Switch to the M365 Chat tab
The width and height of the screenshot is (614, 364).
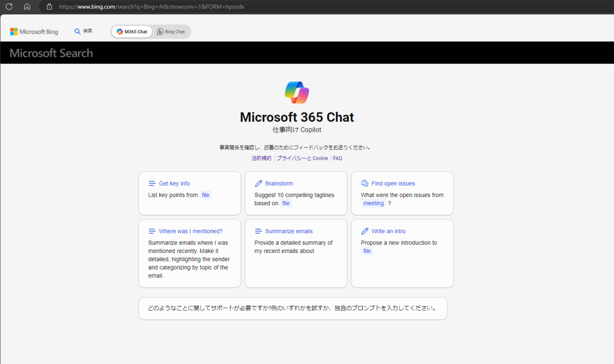point(132,32)
